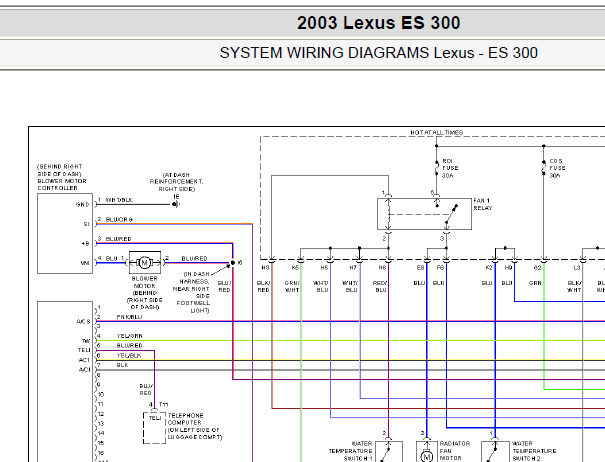Click the "IN DASH HARNESS" splice location note
The width and height of the screenshot is (605, 462).
click(x=191, y=292)
